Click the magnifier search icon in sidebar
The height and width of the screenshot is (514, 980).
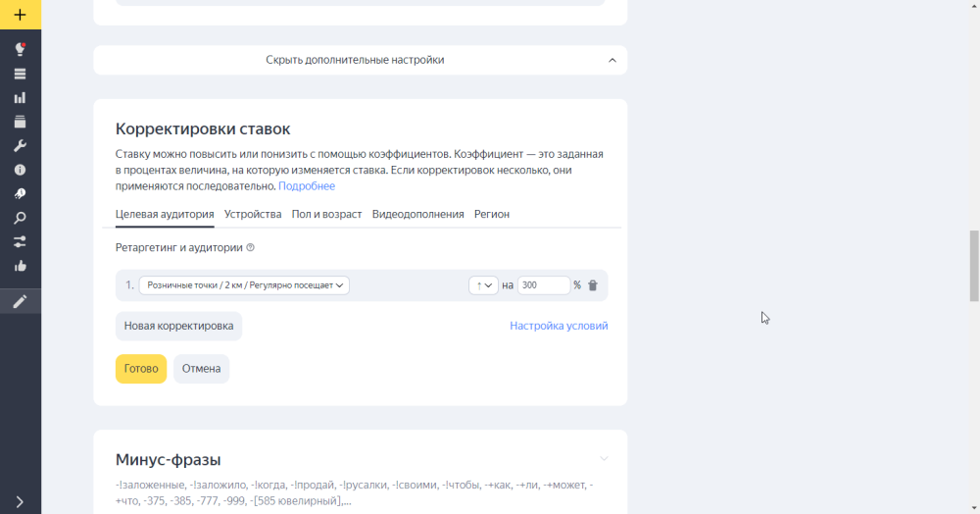point(20,218)
